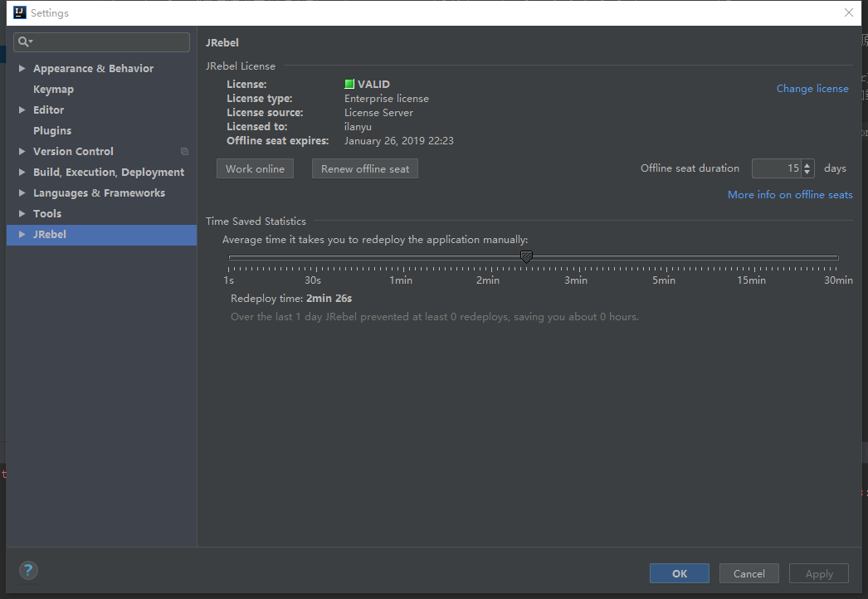
Task: Click 'January 26, 2019 22:23' expiry date
Action: tap(398, 140)
